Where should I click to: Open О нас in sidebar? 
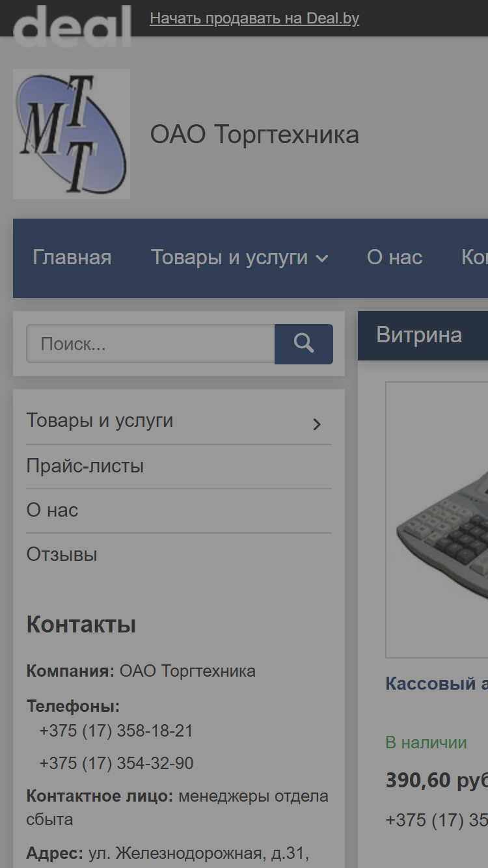52,510
